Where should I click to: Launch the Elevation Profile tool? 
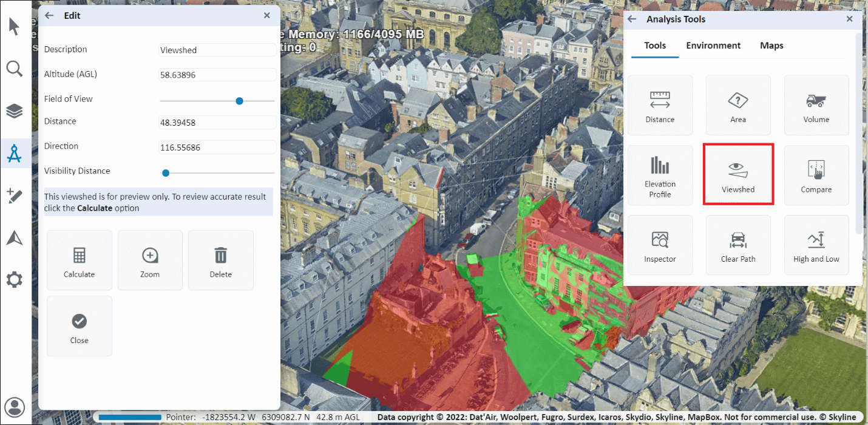pos(660,175)
